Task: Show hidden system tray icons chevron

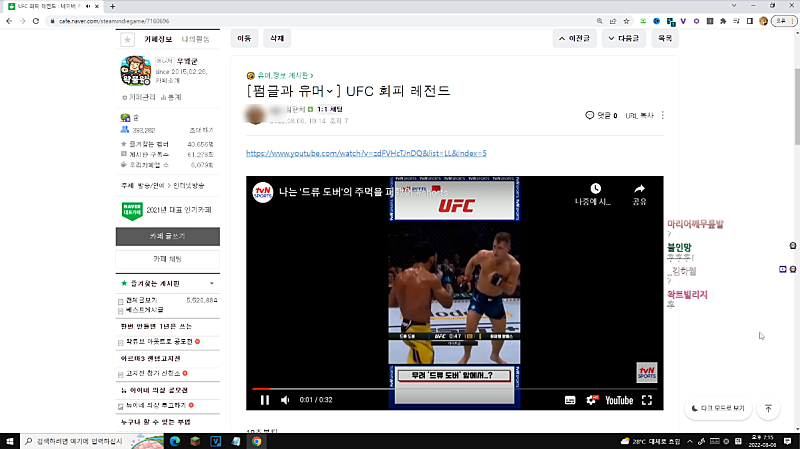Action: pos(690,441)
